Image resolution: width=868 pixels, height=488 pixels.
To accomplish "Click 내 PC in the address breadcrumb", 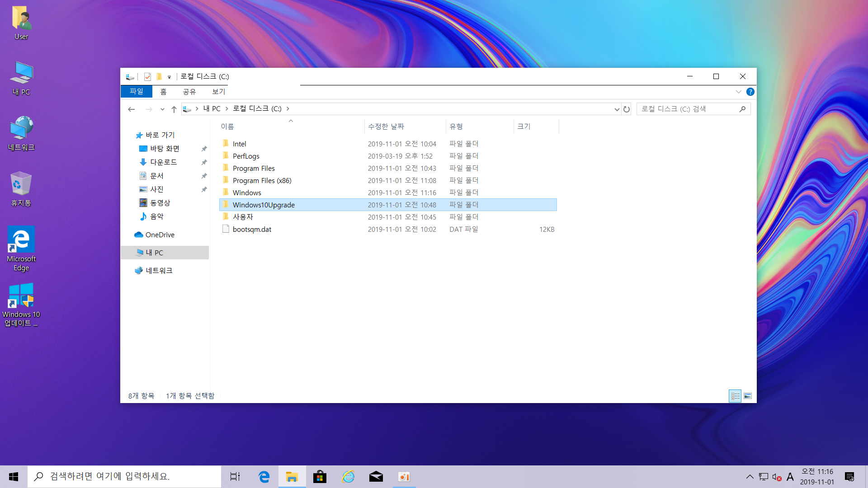I will (212, 109).
